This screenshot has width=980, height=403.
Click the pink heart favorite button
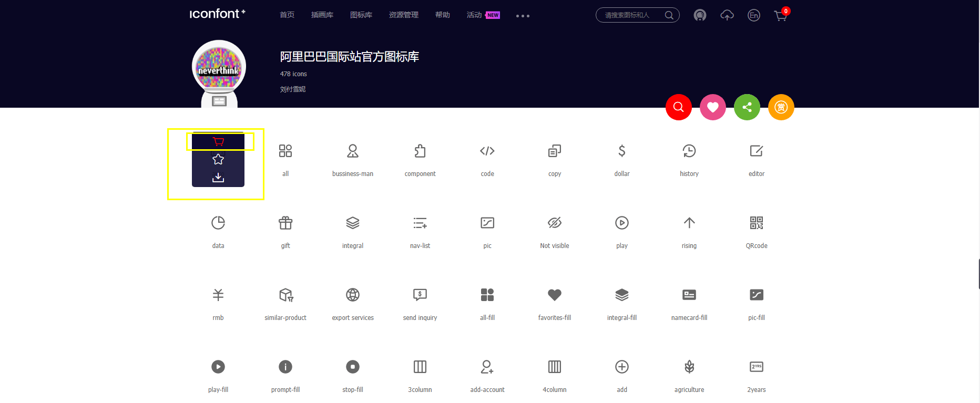point(713,107)
